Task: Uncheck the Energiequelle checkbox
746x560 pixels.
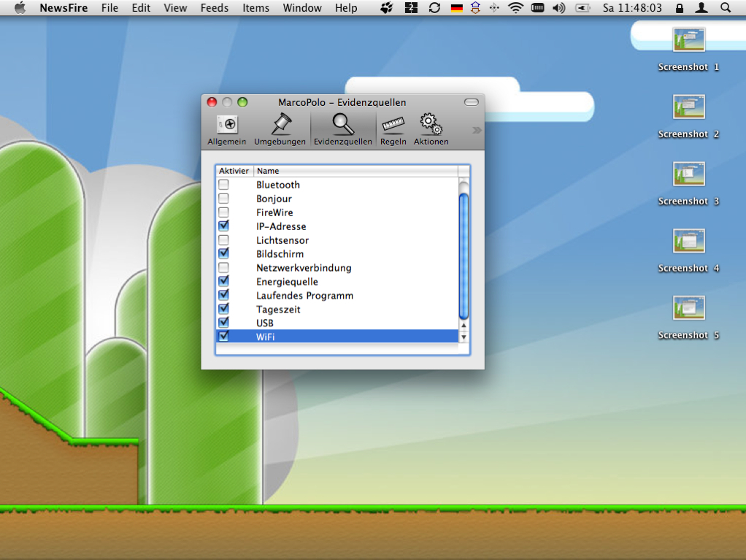Action: (x=223, y=281)
